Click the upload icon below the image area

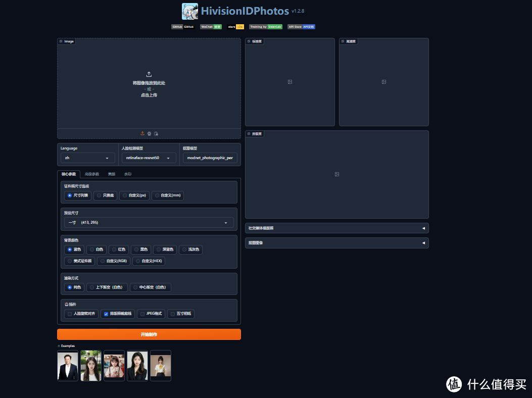(x=142, y=133)
